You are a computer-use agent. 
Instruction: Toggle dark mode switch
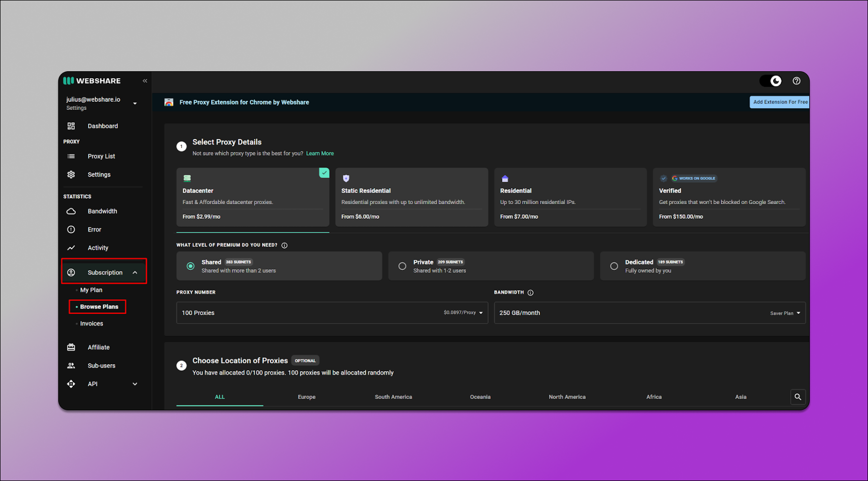click(771, 81)
